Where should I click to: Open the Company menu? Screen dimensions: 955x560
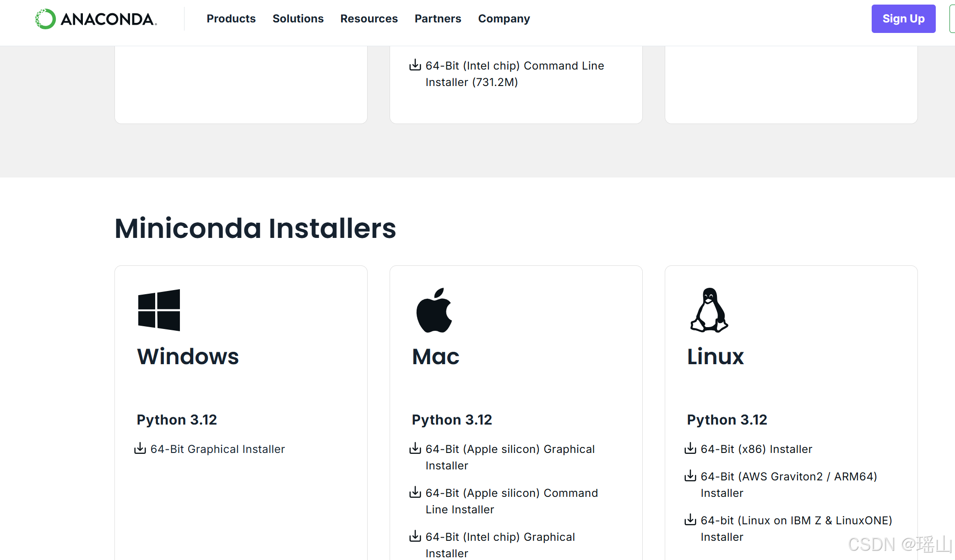pyautogui.click(x=504, y=19)
